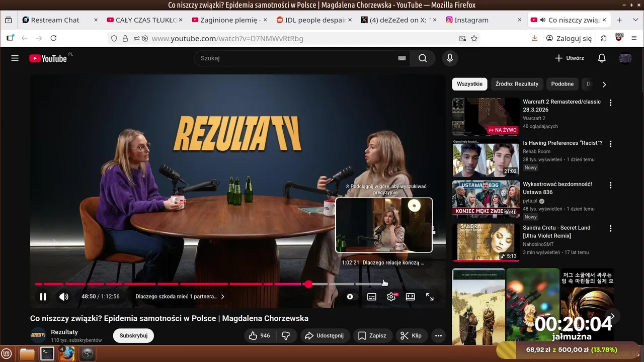This screenshot has height=362, width=644.
Task: Open the on-screen keyboard icon in search box
Action: pyautogui.click(x=401, y=58)
